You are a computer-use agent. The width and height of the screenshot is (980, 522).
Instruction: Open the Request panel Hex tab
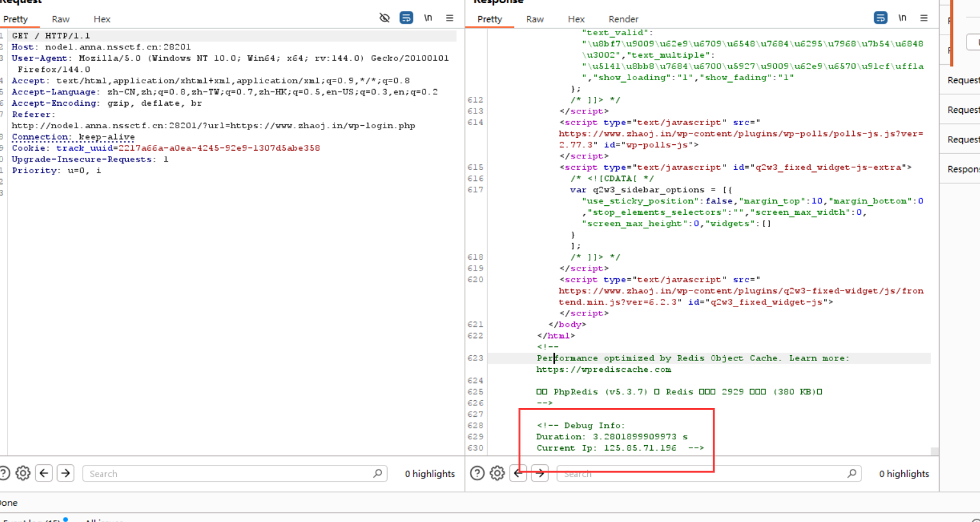tap(102, 19)
